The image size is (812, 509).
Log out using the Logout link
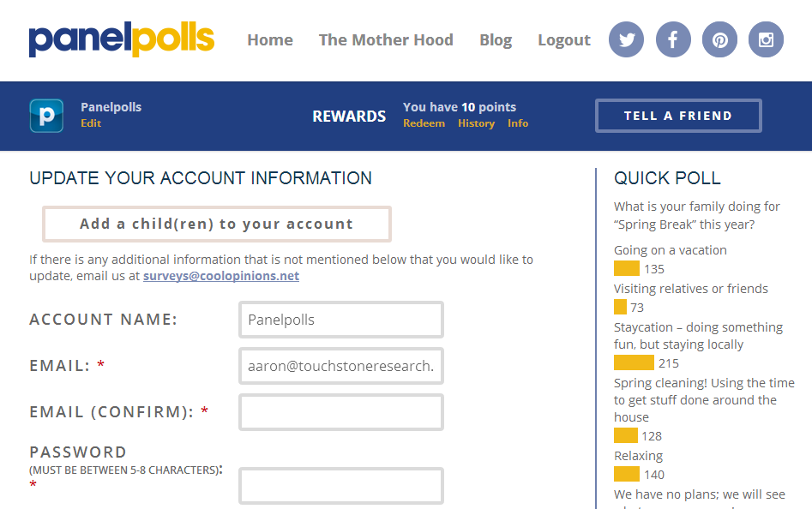(x=563, y=40)
